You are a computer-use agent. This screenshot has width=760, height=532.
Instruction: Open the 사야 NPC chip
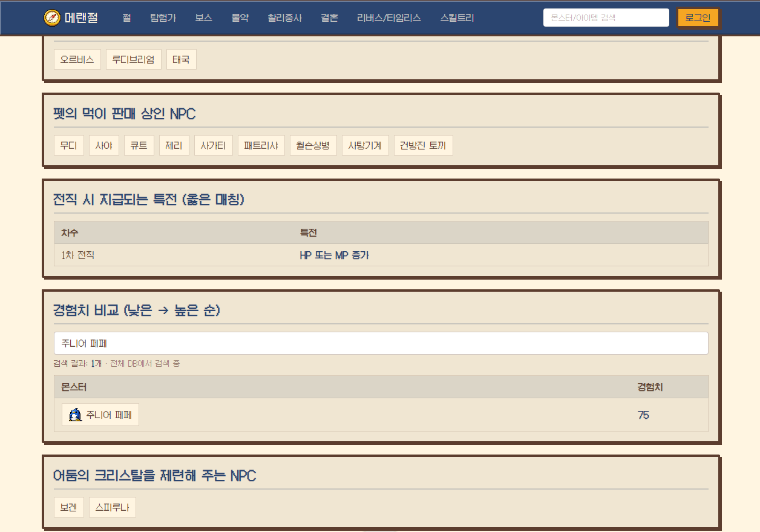(104, 145)
